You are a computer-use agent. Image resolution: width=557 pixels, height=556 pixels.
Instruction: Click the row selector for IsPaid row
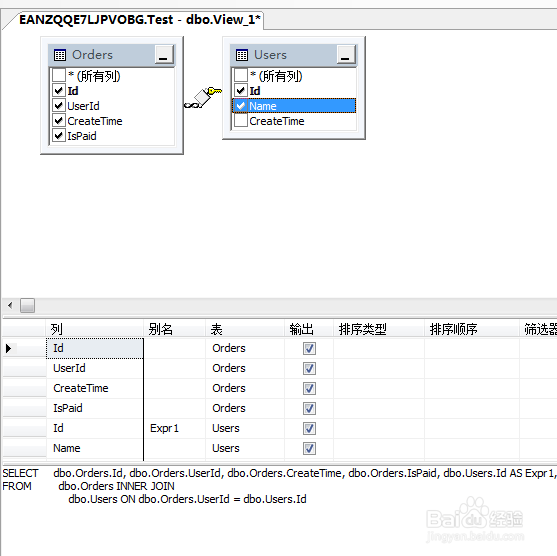25,408
